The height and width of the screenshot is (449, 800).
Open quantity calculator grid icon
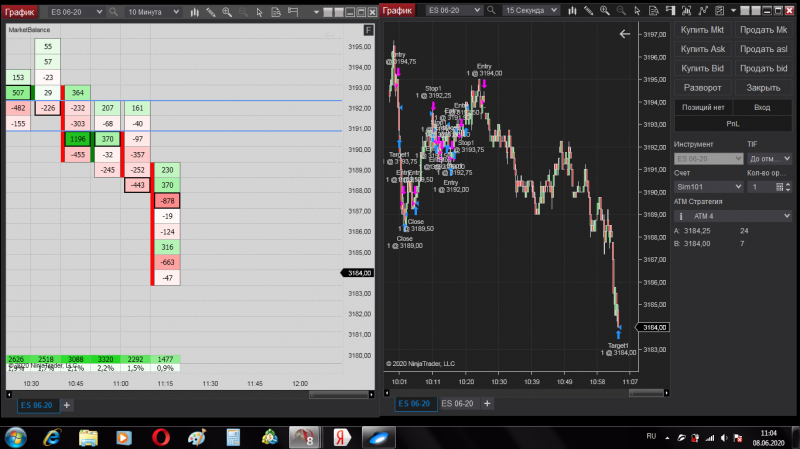point(779,187)
